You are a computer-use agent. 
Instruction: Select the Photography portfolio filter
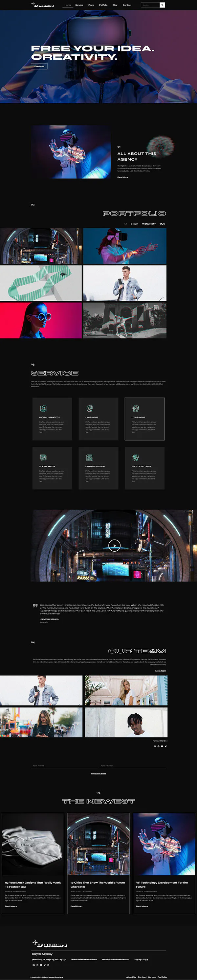point(149,224)
